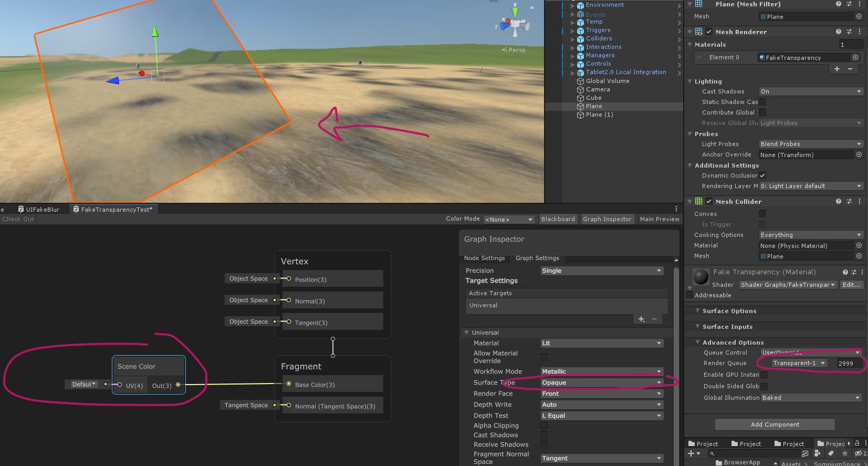The width and height of the screenshot is (868, 466).
Task: Expand the Surface Options section
Action: (729, 311)
